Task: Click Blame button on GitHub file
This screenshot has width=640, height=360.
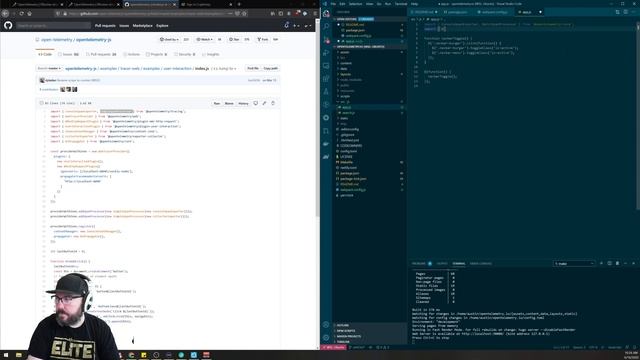Action: coord(229,104)
